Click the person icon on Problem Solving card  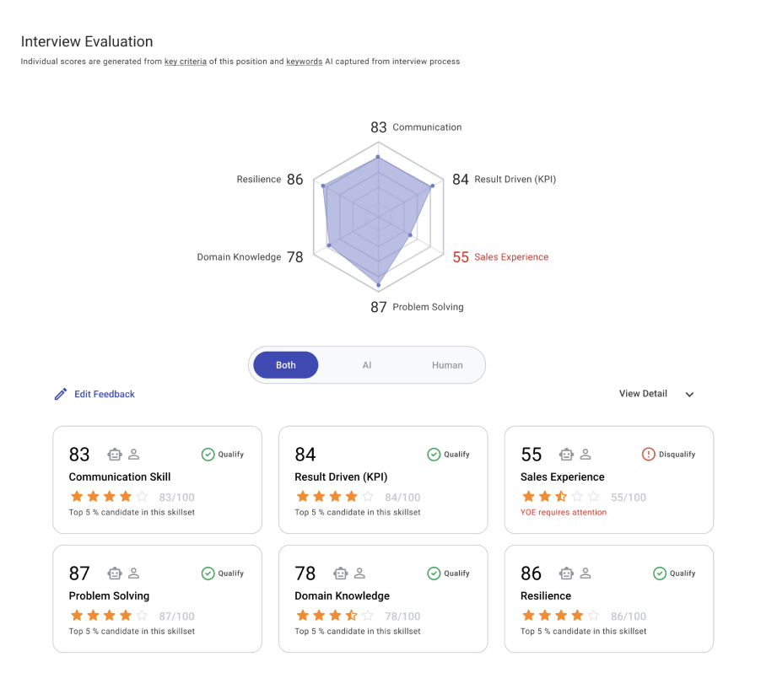tap(134, 573)
